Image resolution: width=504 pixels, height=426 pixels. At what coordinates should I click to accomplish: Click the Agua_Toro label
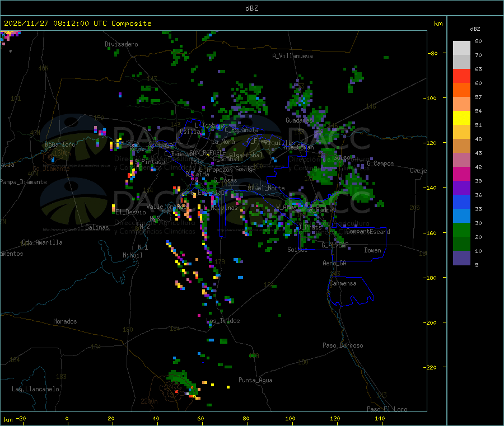60,144
